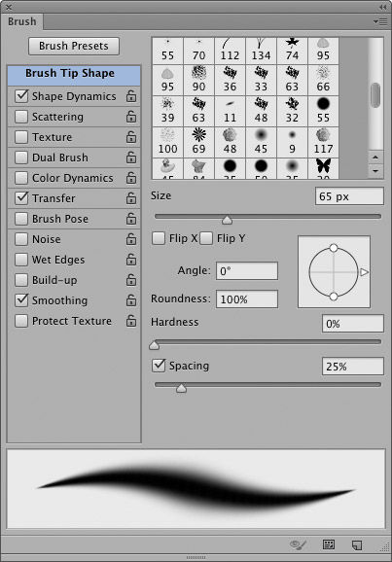Click the brush list scroll down arrow
Screen dimensions: 392x562
coord(375,170)
